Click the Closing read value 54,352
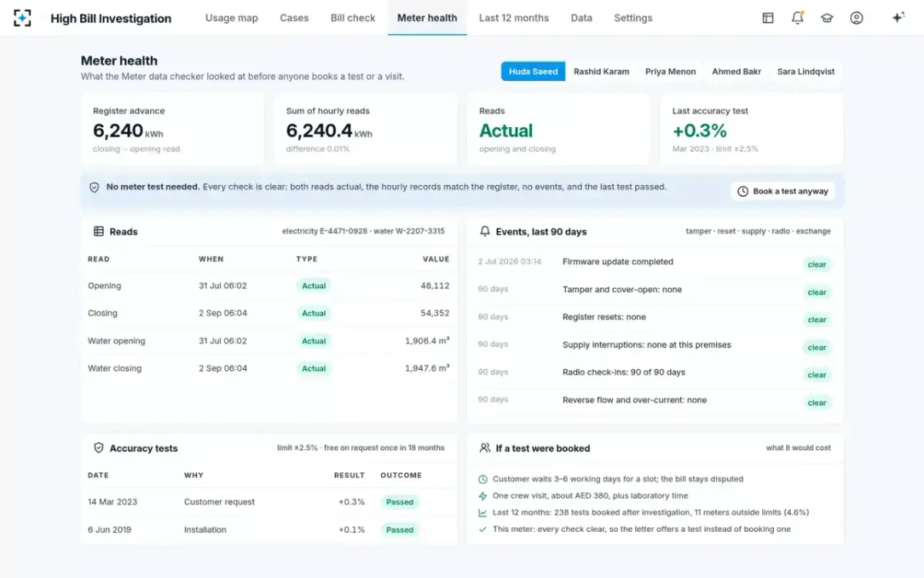Screen dimensions: 924x578 (x=434, y=314)
